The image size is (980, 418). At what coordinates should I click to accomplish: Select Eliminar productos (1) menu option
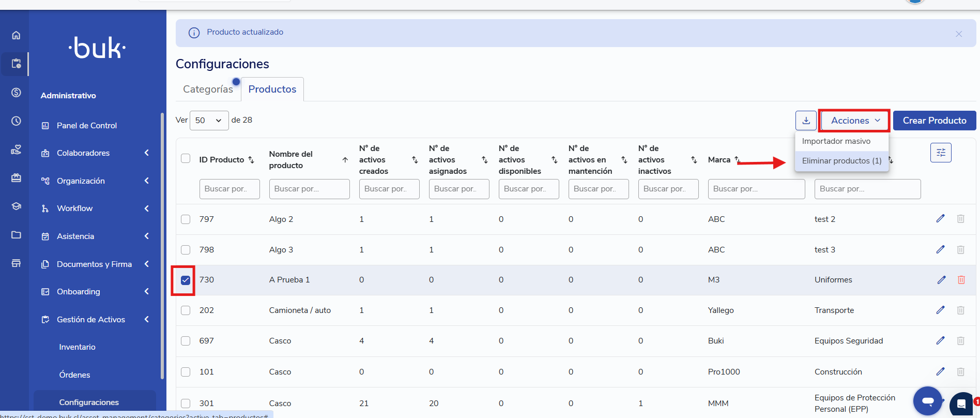point(841,161)
